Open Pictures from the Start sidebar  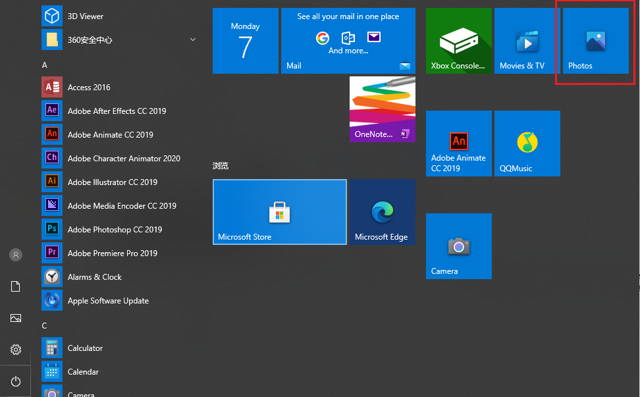coord(16,318)
